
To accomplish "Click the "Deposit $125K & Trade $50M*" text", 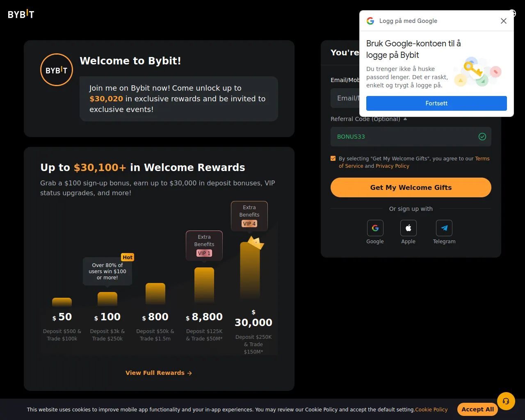I will [x=204, y=335].
